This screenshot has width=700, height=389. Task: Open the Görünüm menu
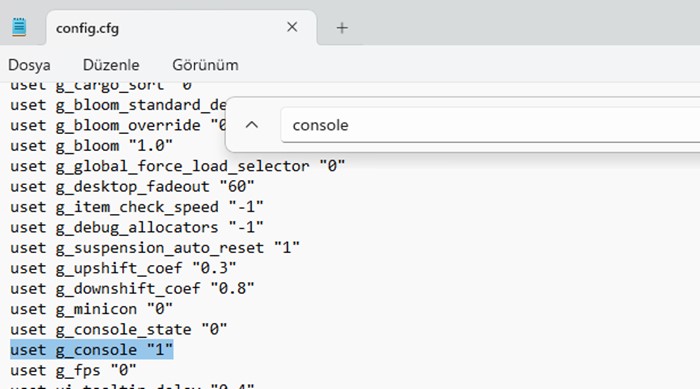205,65
